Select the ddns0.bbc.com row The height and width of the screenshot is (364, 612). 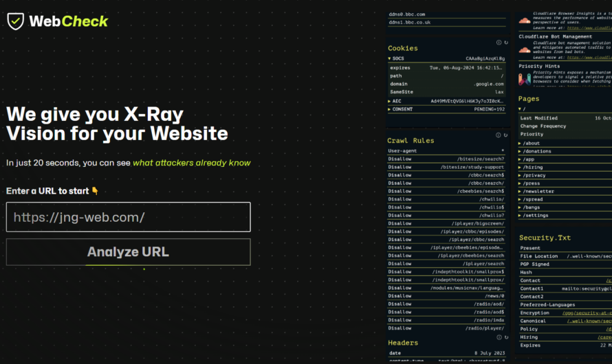447,14
